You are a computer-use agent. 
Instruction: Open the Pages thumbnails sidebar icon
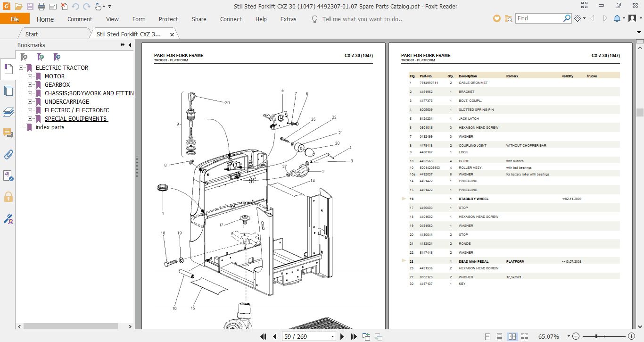pyautogui.click(x=8, y=91)
